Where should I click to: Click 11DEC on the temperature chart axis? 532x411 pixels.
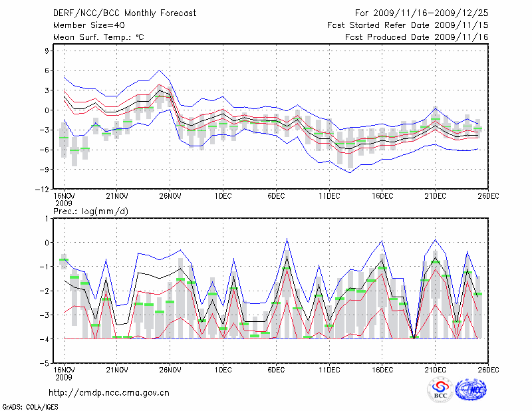click(x=329, y=196)
